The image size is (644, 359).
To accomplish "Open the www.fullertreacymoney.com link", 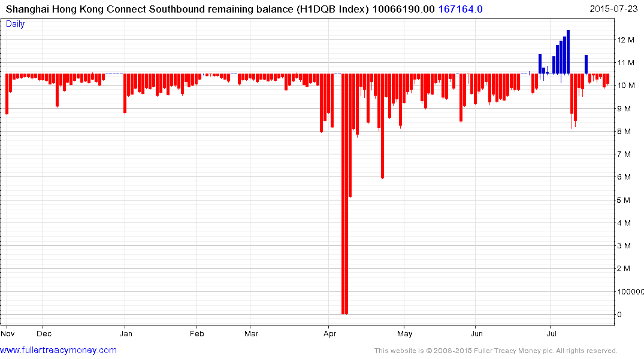I will pos(58,351).
